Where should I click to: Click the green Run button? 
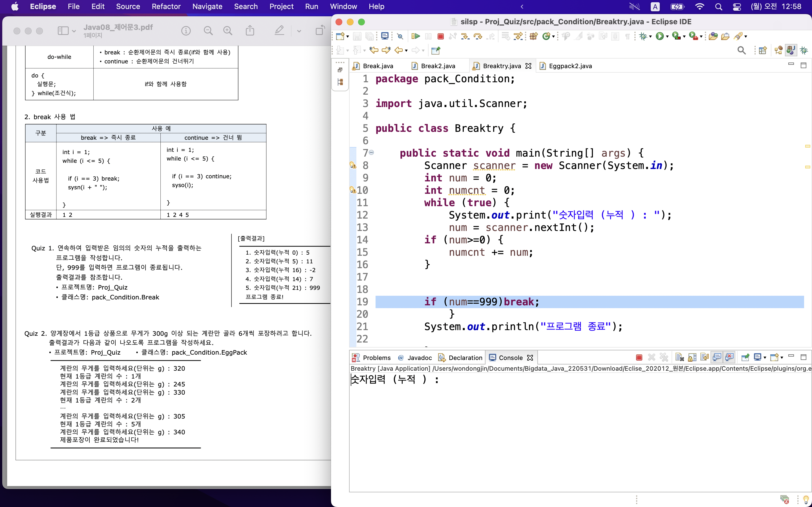click(x=659, y=36)
